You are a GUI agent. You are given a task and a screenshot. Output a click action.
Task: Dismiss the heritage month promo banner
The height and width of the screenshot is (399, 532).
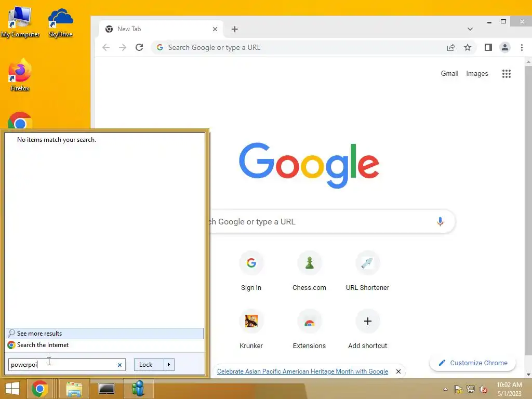pyautogui.click(x=398, y=371)
